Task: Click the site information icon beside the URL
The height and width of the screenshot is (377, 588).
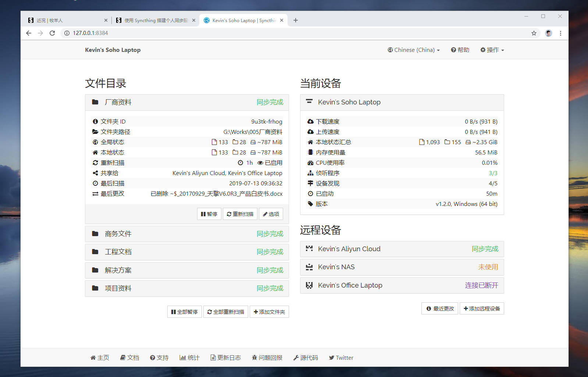Action: click(x=67, y=33)
